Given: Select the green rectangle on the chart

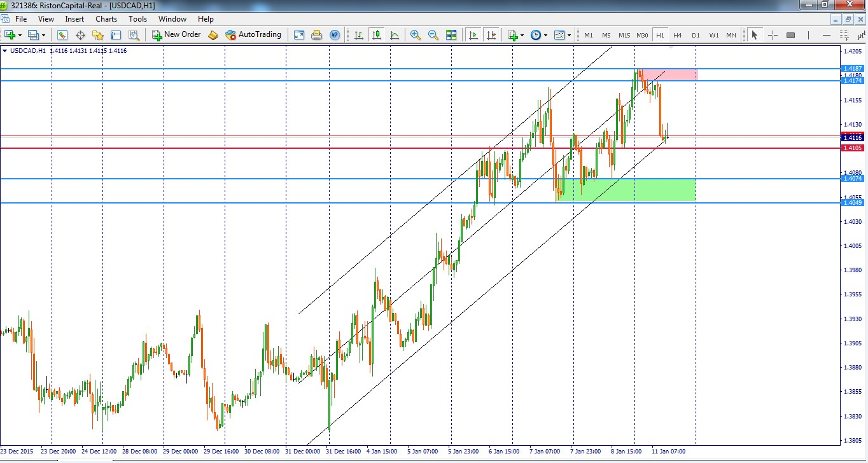Looking at the screenshot, I should click(x=627, y=190).
